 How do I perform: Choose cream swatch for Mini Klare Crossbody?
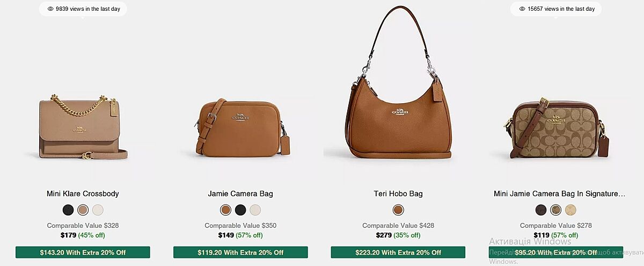coord(98,210)
